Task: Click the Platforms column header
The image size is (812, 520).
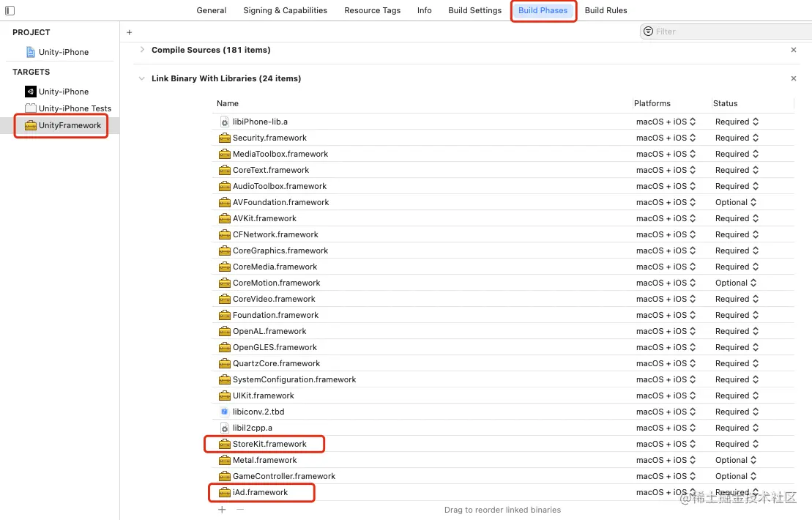Action: point(652,103)
